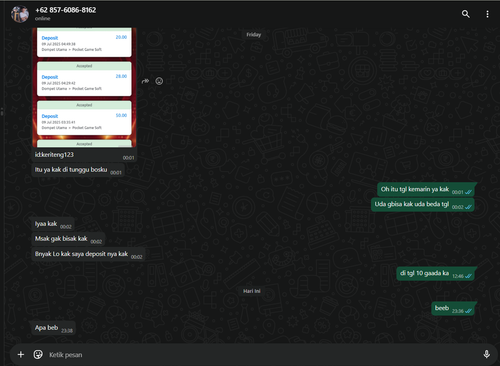Click the 'Friday' date label
Image resolution: width=500 pixels, height=366 pixels.
pyautogui.click(x=254, y=34)
